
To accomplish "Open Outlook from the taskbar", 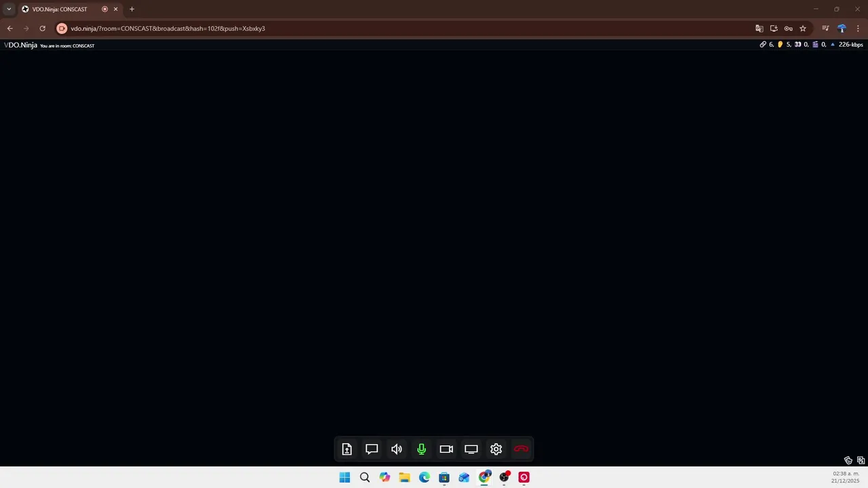I will (464, 477).
